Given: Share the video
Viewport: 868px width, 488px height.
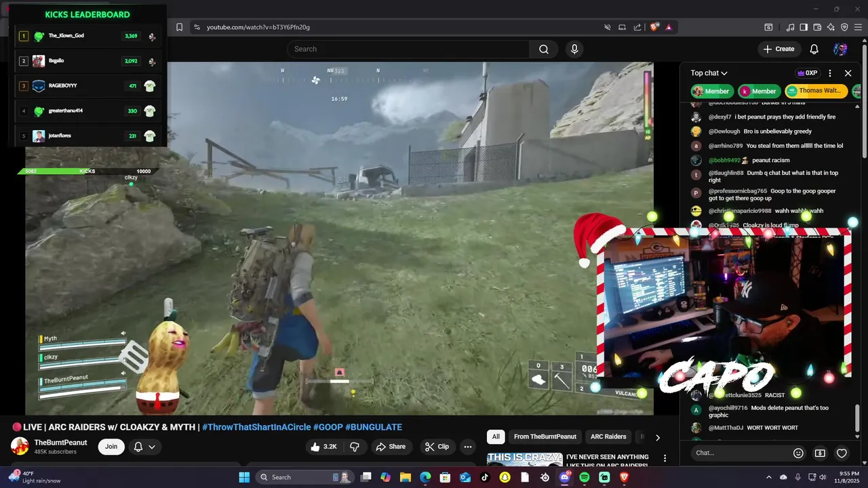Looking at the screenshot, I should 391,447.
